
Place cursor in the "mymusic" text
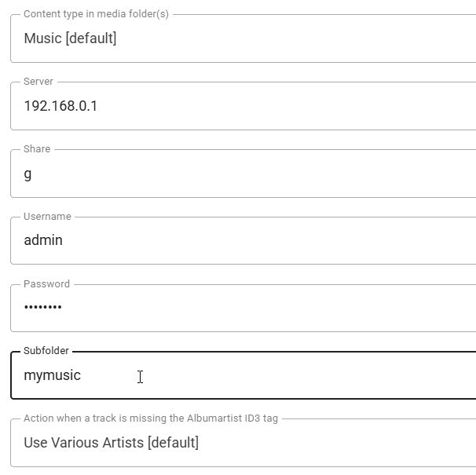[x=52, y=375]
